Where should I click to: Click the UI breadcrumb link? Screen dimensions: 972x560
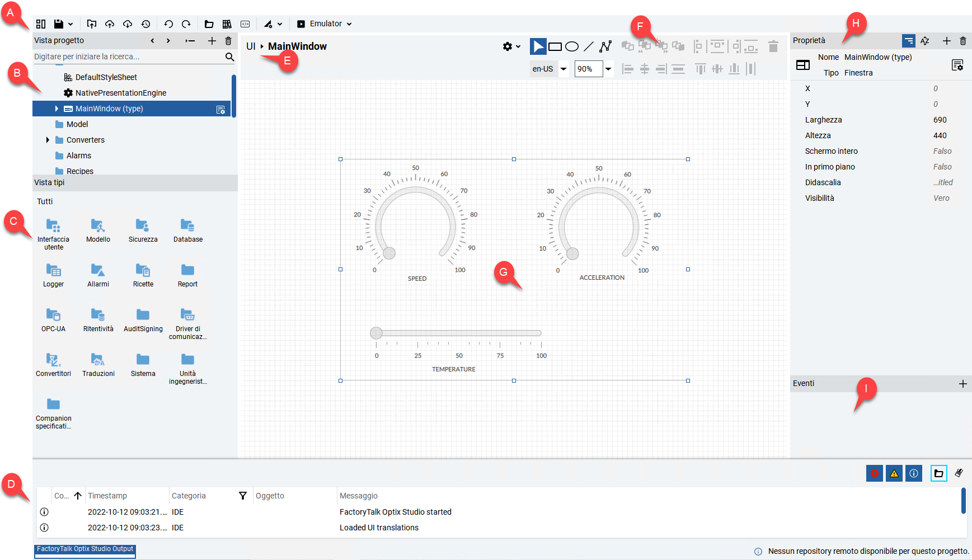pyautogui.click(x=251, y=46)
